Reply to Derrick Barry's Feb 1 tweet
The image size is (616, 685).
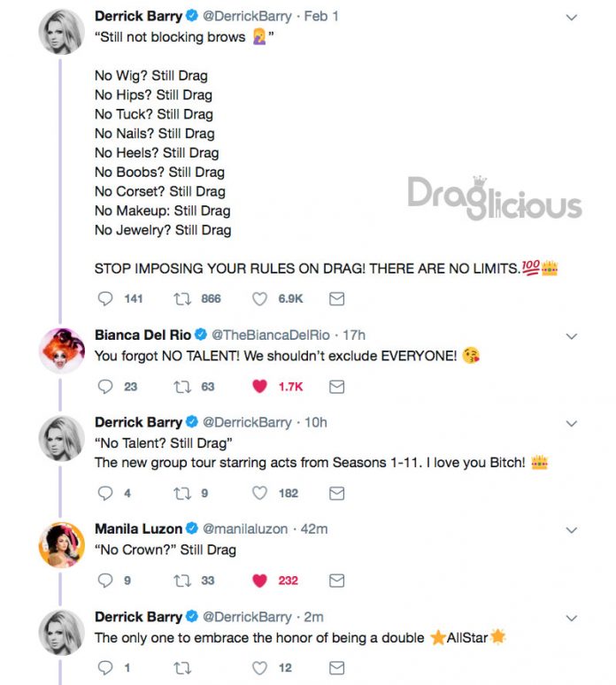(x=105, y=299)
